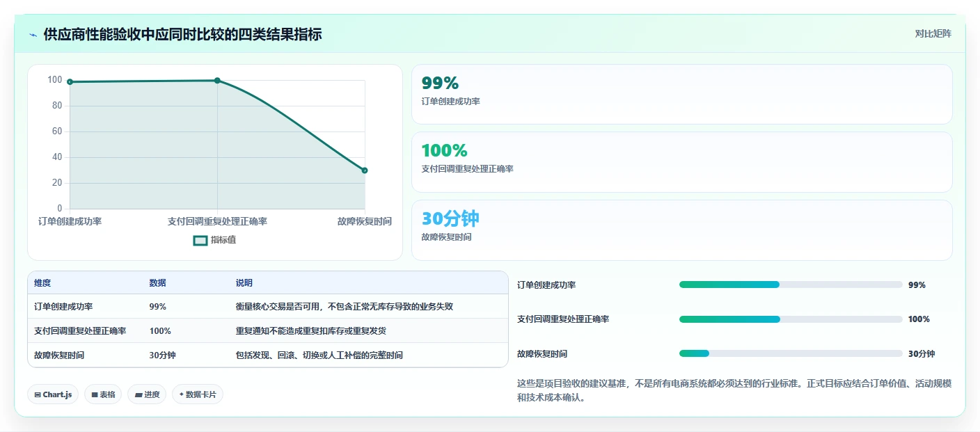Click the icon in the Chart.js chip
This screenshot has height=432, width=980.
[37, 394]
